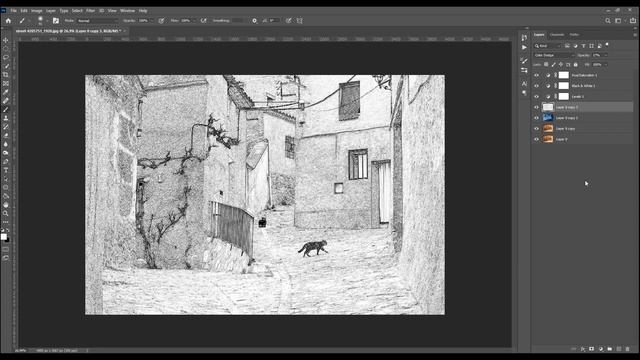Click the foreground color swatch
The width and height of the screenshot is (640, 360).
point(4,237)
